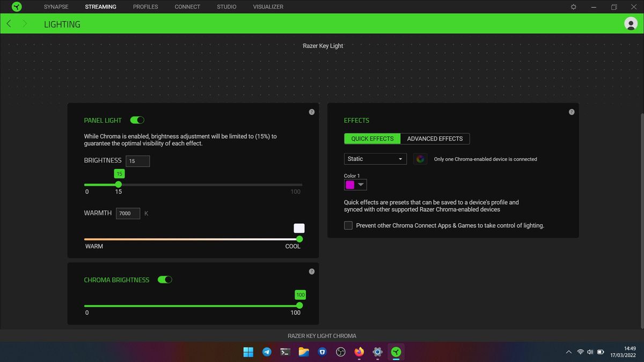This screenshot has width=644, height=362.
Task: Open the account profile icon at top right
Action: coord(631,24)
